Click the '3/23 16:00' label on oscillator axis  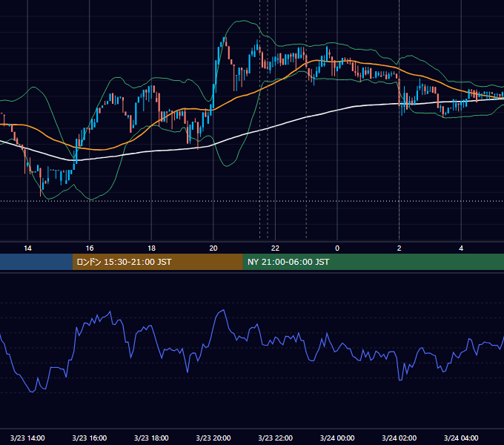90,438
